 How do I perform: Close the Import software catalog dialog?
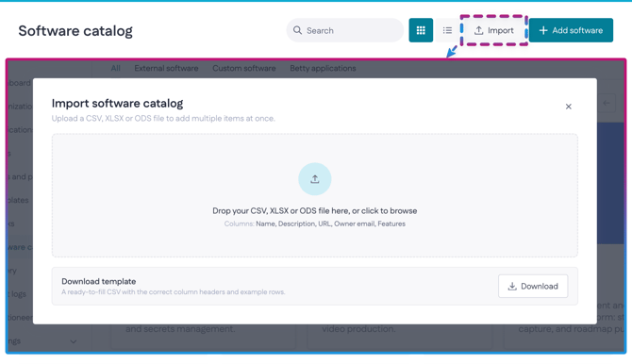click(x=568, y=107)
